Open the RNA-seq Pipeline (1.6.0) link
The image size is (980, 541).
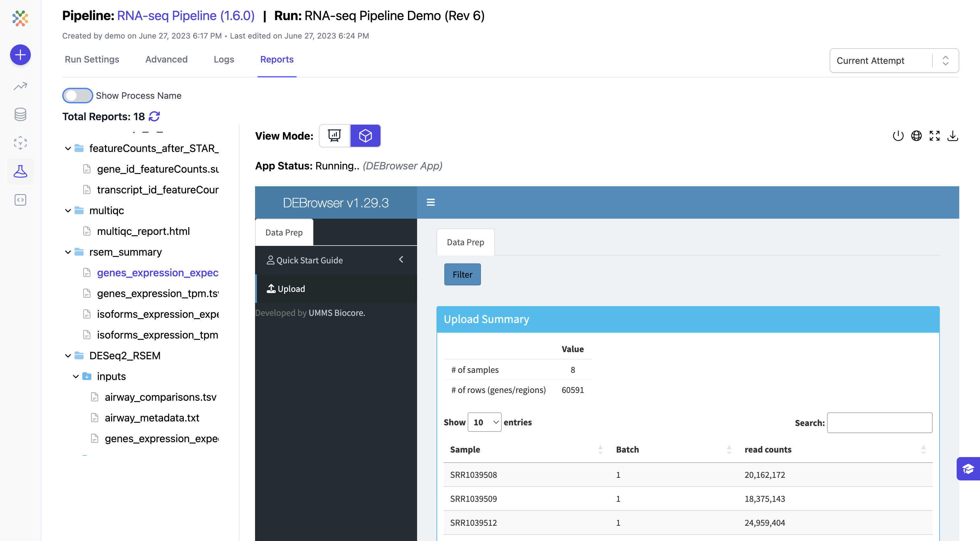[x=186, y=16]
